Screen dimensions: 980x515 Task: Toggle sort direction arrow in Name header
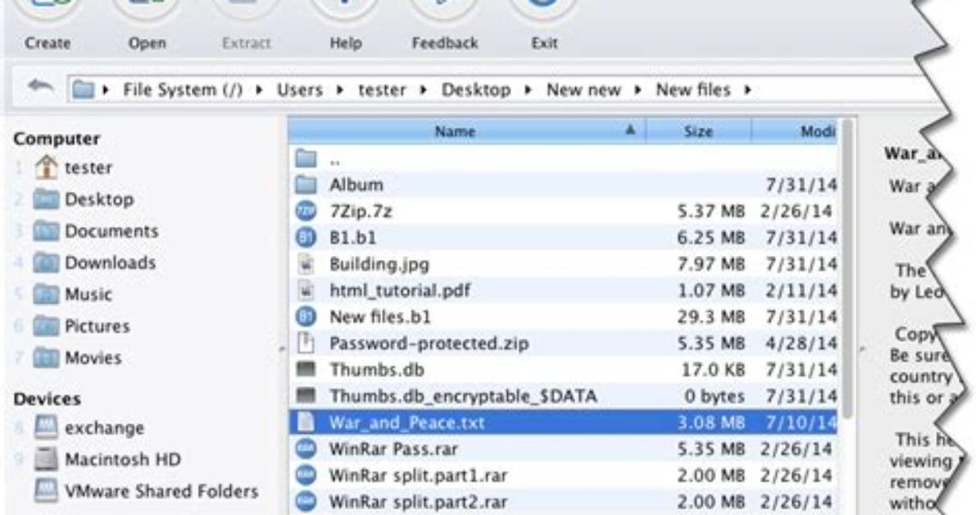(630, 130)
